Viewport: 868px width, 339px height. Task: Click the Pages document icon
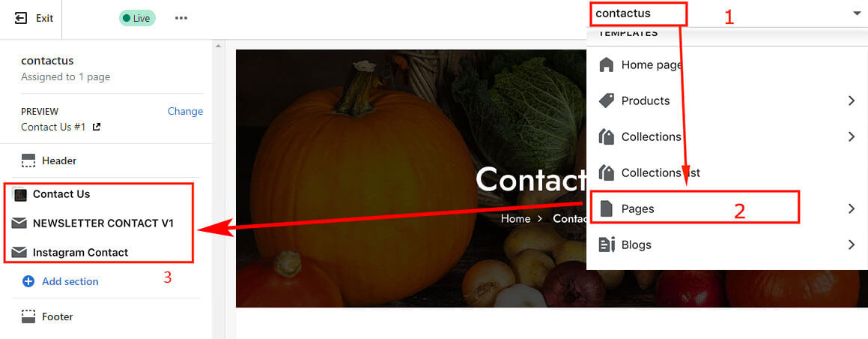click(x=607, y=208)
